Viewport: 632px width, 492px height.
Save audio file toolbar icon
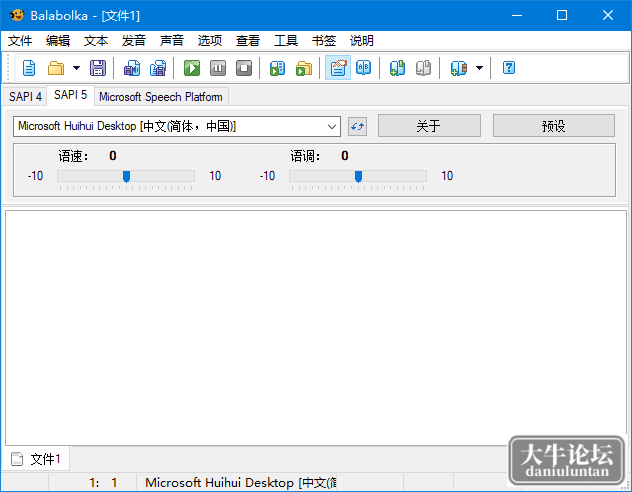pos(132,68)
